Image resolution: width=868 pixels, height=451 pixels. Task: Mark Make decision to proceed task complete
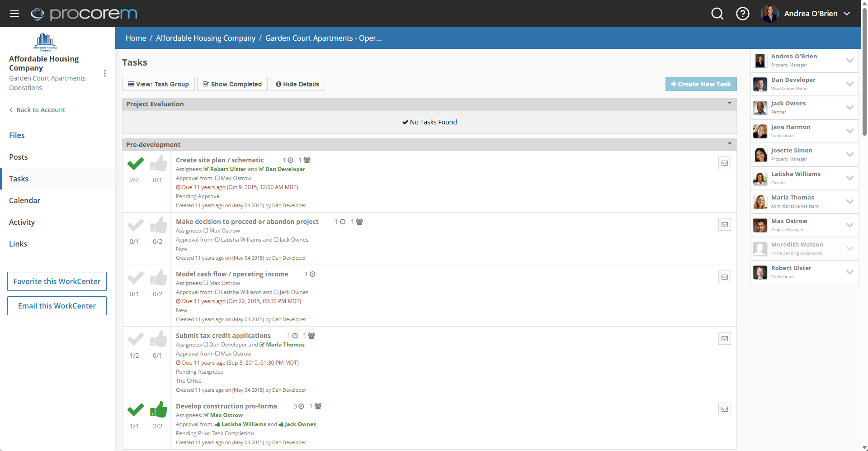135,225
